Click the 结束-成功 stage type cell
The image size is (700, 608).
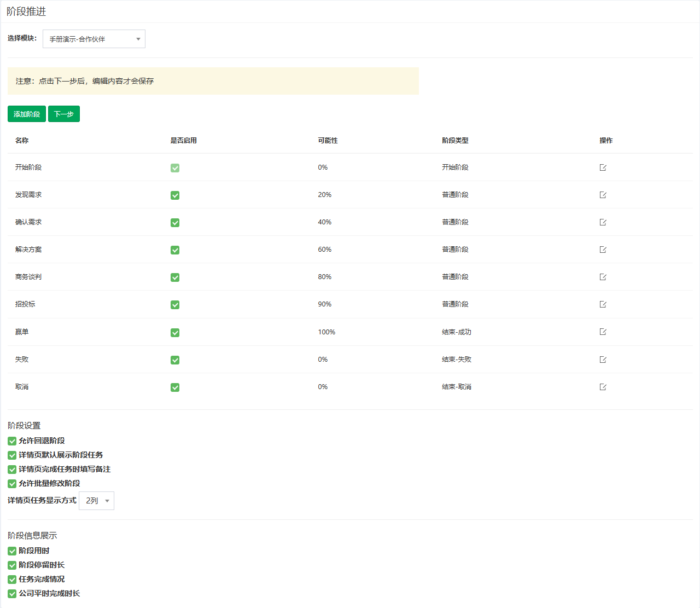tap(457, 332)
